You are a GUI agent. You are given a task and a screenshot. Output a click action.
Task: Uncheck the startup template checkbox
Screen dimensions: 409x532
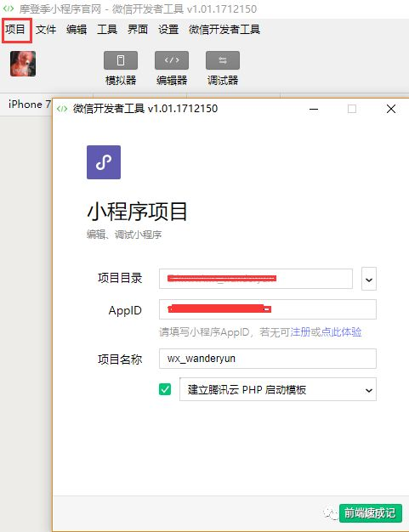165,389
